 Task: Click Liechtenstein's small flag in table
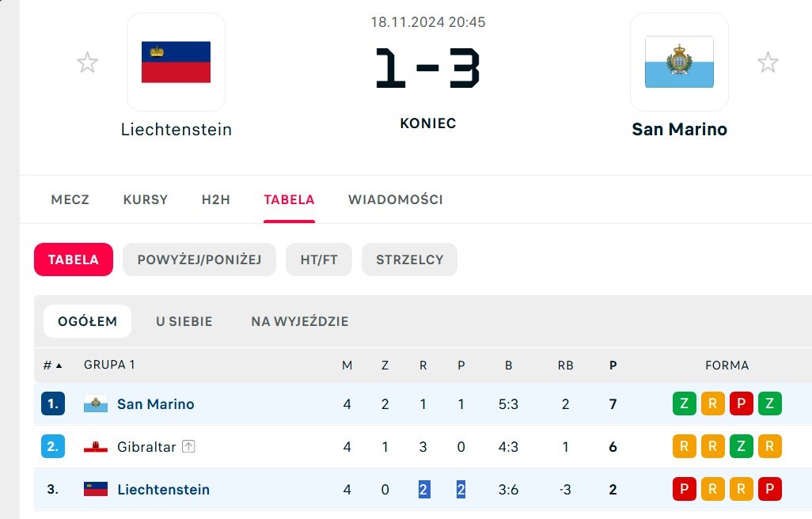click(96, 489)
